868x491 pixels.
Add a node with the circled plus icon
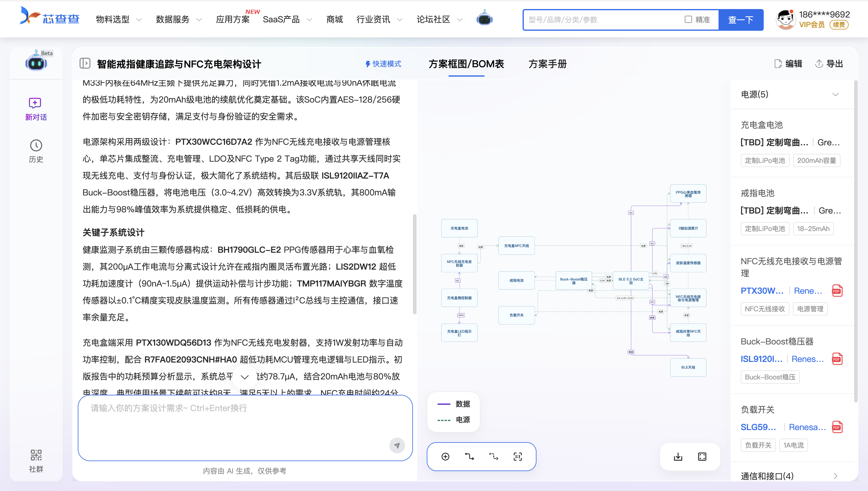click(x=445, y=457)
